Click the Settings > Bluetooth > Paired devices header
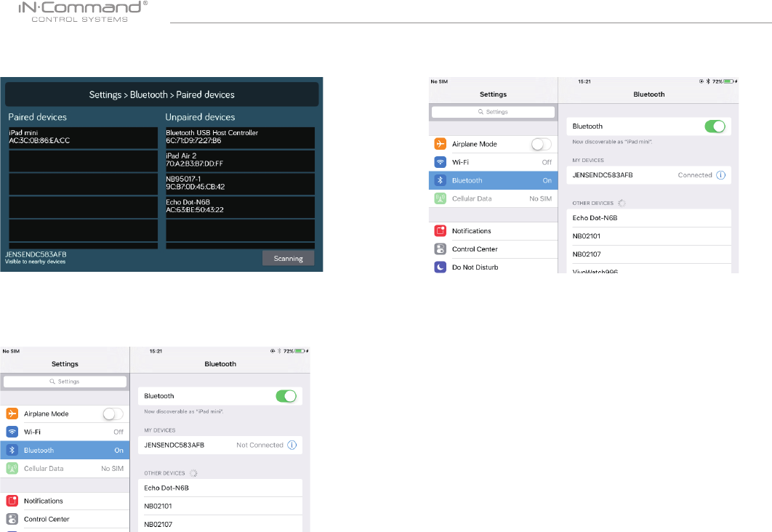The image size is (772, 532). 161,94
